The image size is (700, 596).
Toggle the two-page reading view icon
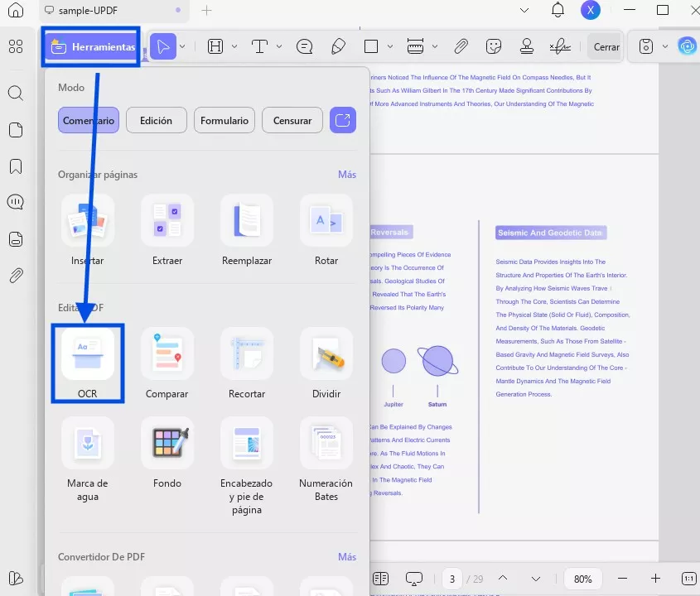point(380,579)
